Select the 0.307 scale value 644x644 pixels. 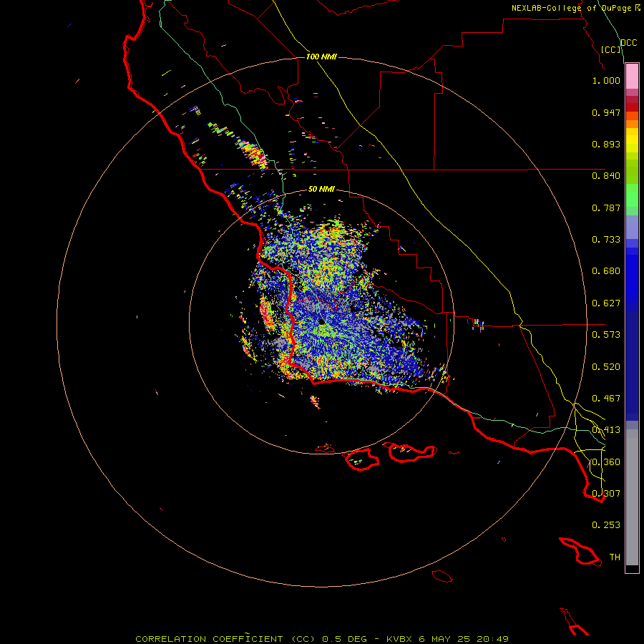606,494
